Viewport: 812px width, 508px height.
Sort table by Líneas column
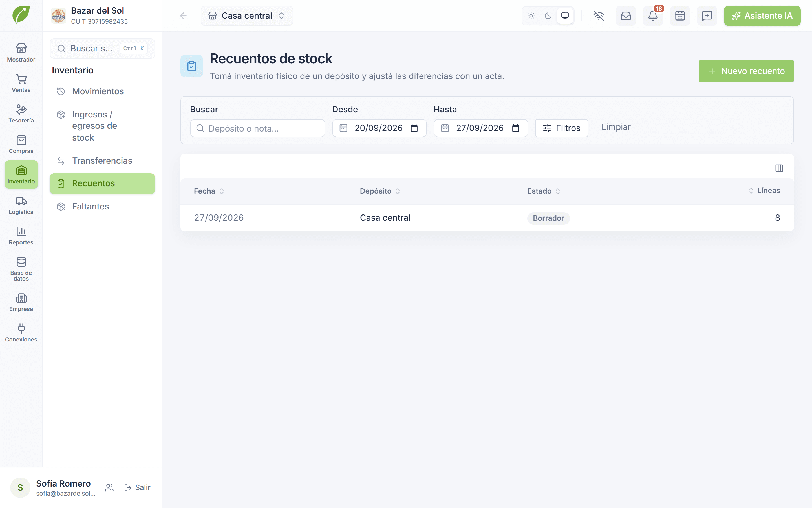764,190
